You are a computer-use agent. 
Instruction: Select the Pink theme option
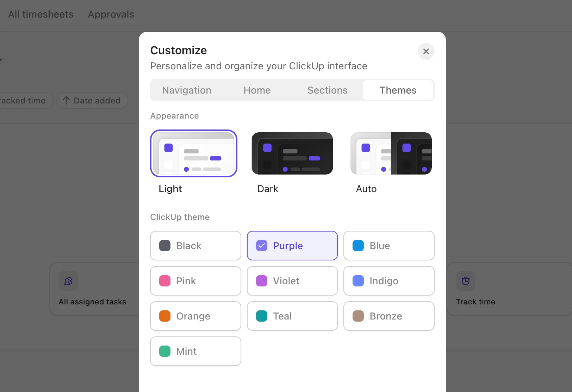[195, 281]
